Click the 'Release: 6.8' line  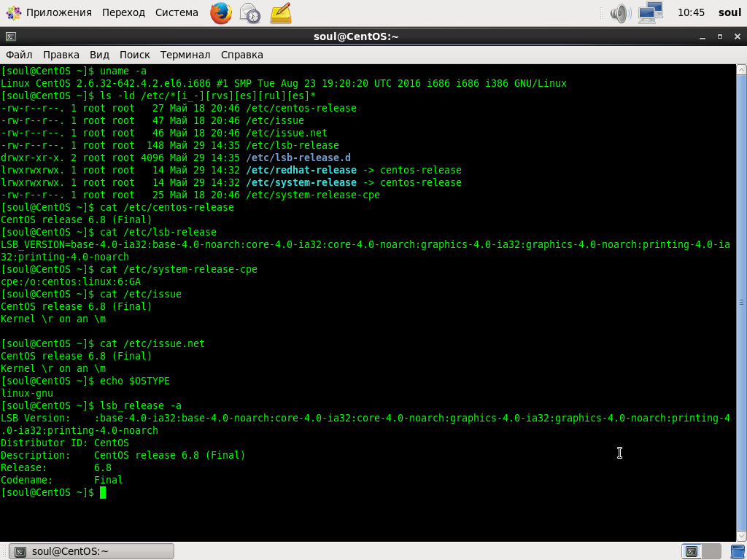pyautogui.click(x=56, y=467)
